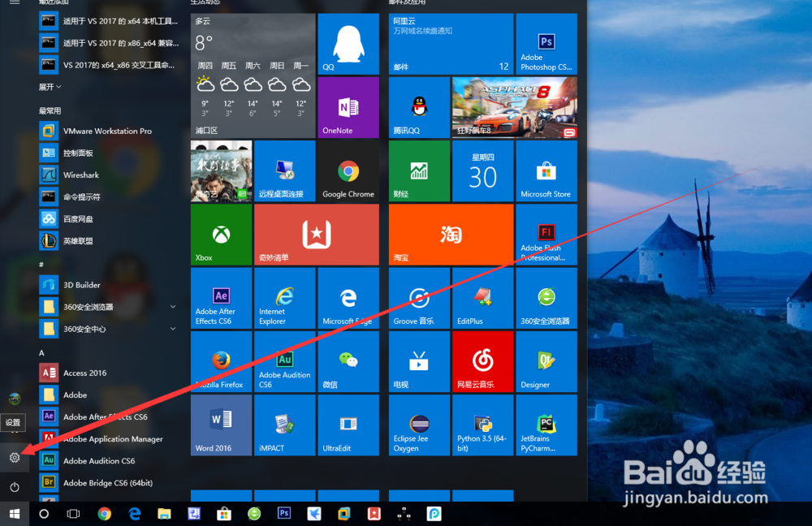Open Adobe Photoshop CS tile
Screen dimensions: 812x526
coord(546,44)
